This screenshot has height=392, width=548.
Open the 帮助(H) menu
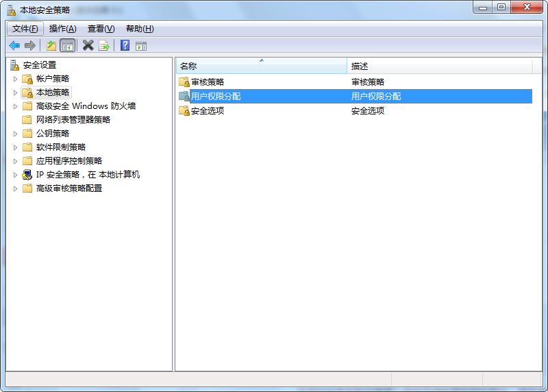(140, 29)
